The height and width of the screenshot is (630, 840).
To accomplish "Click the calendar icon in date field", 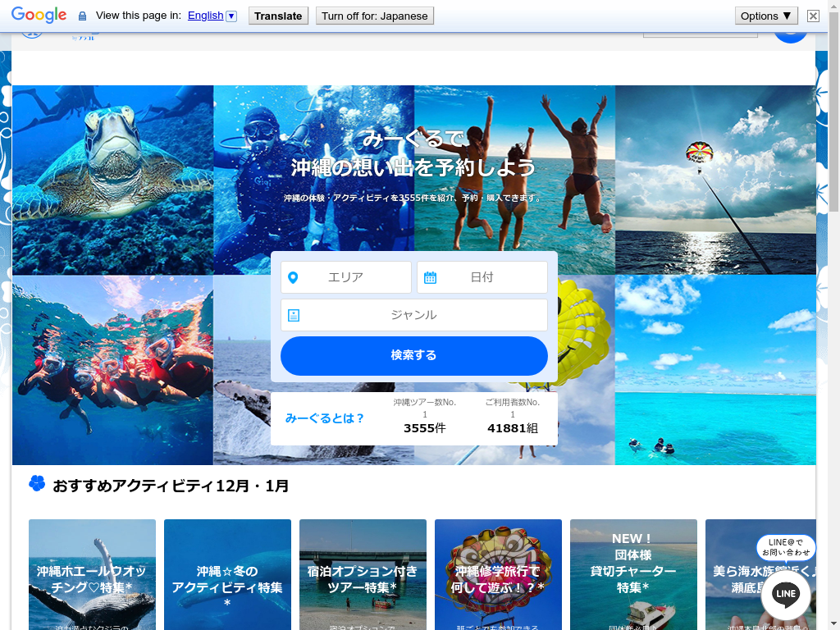I will (430, 277).
